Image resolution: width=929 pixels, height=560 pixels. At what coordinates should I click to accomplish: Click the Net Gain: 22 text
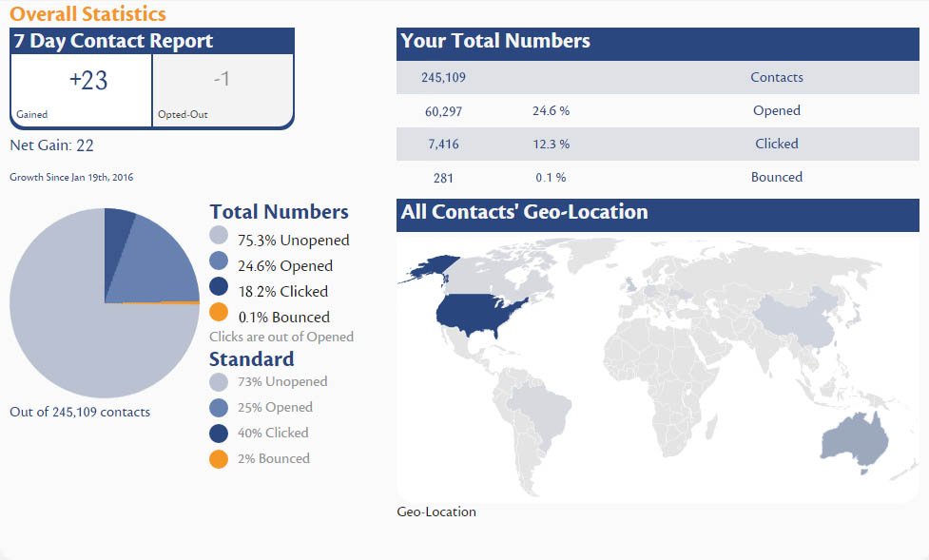click(51, 145)
